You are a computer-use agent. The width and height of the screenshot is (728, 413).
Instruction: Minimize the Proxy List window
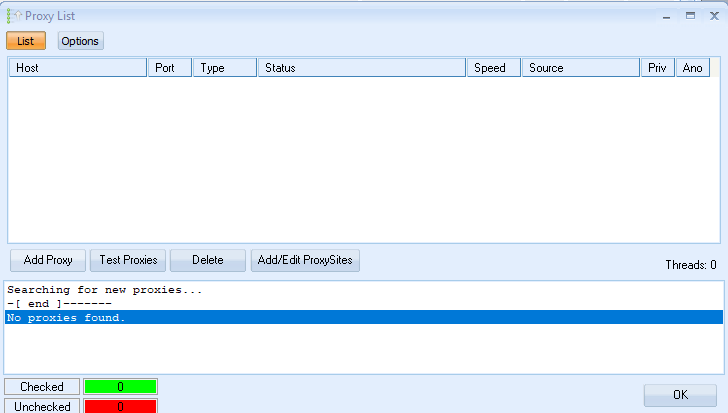[x=667, y=16]
